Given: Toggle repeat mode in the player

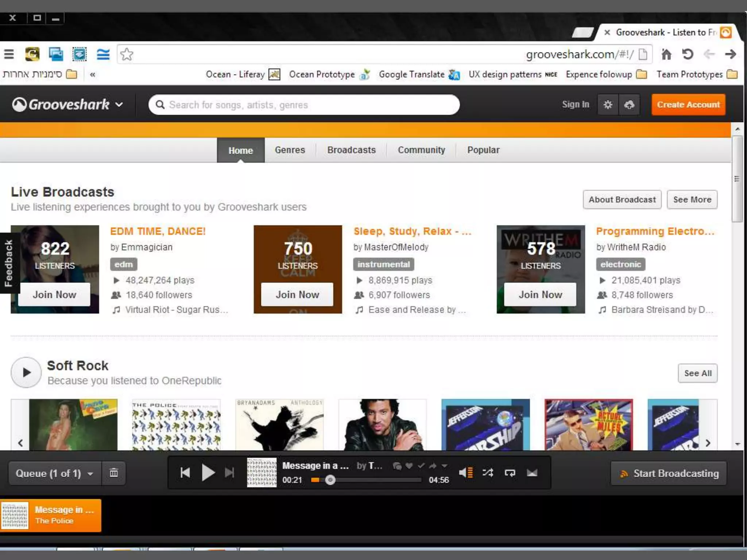Looking at the screenshot, I should pos(510,473).
